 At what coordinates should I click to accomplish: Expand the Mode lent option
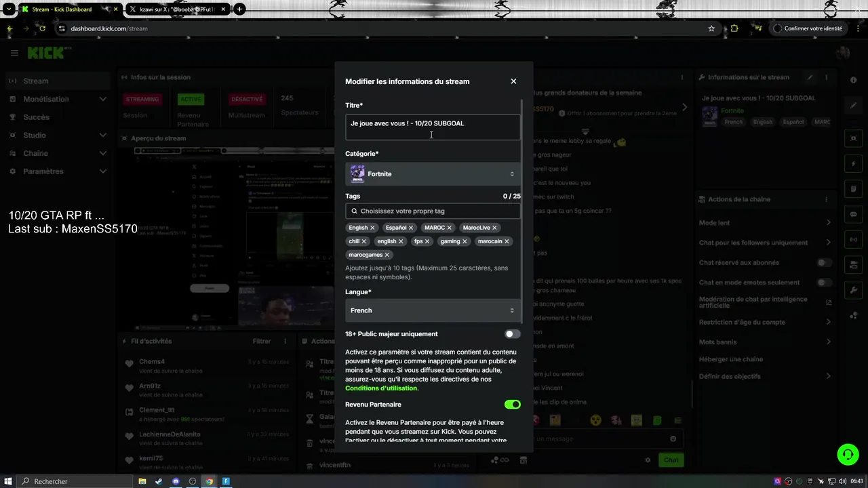[x=765, y=223]
